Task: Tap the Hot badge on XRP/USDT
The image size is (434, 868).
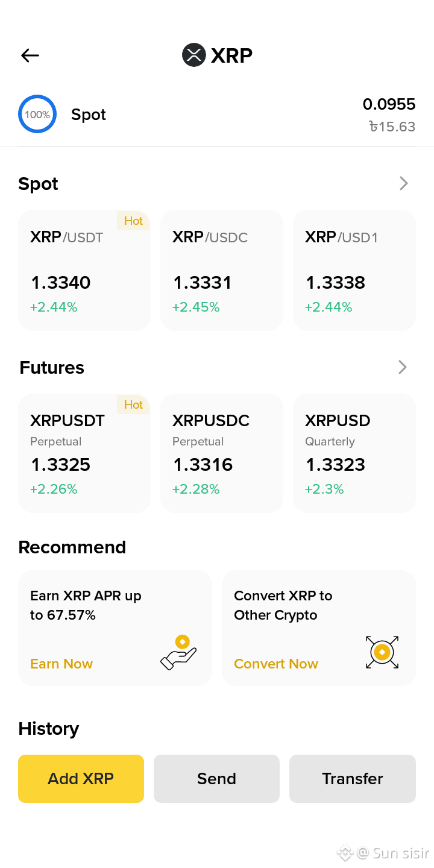Action: [133, 221]
